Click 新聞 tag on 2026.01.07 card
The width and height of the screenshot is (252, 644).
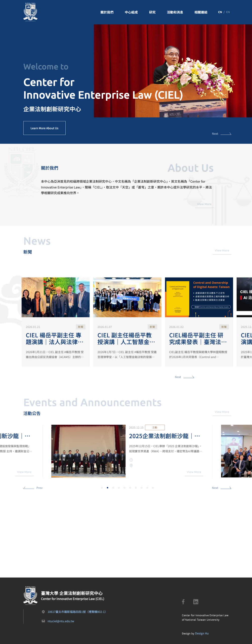pos(152,327)
